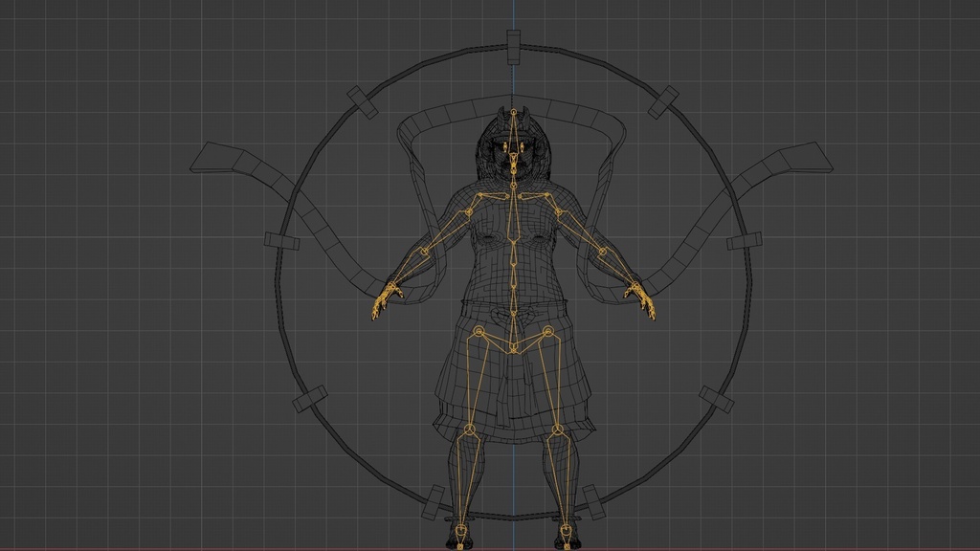Select the chest joint on the spine
The image size is (980, 551).
514,240
